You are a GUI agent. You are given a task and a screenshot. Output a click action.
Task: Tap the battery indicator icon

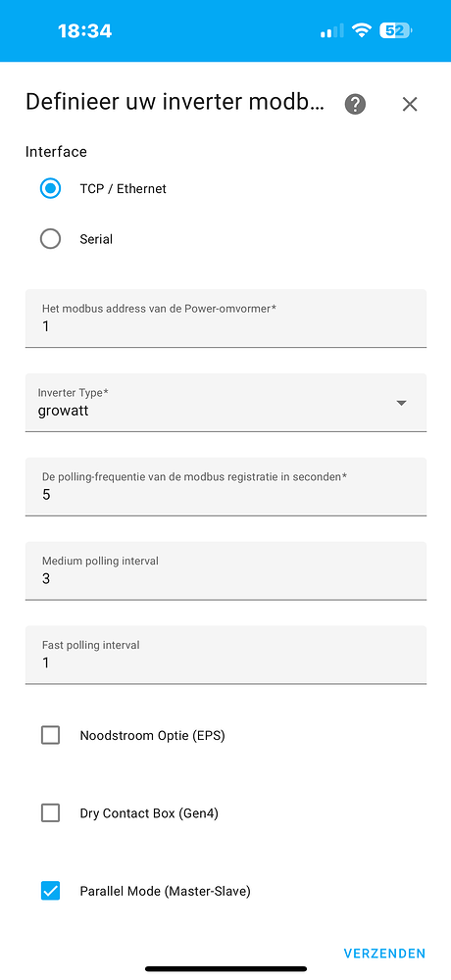tap(396, 30)
